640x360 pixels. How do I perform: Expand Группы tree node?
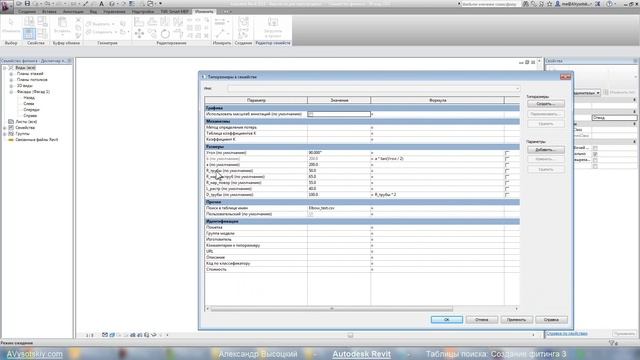click(x=5, y=134)
